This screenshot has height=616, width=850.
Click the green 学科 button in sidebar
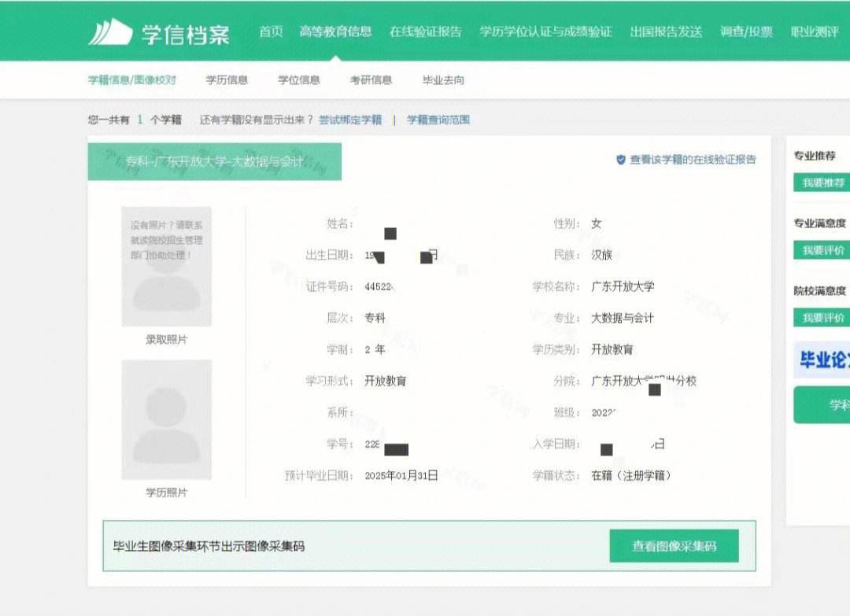click(822, 404)
